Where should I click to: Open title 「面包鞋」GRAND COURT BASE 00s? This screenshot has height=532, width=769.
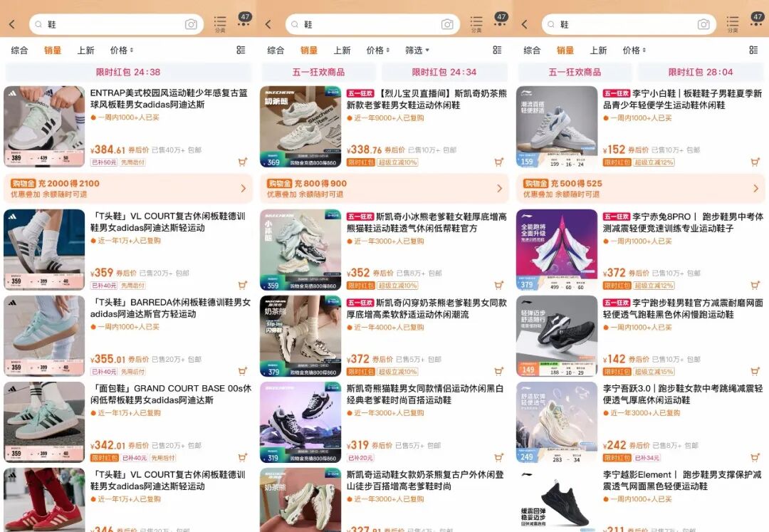[x=171, y=395]
